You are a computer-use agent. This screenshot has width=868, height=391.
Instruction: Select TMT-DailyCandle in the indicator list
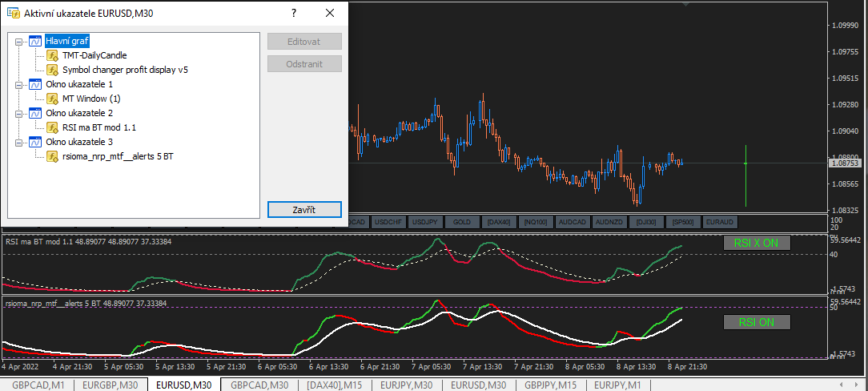(94, 55)
